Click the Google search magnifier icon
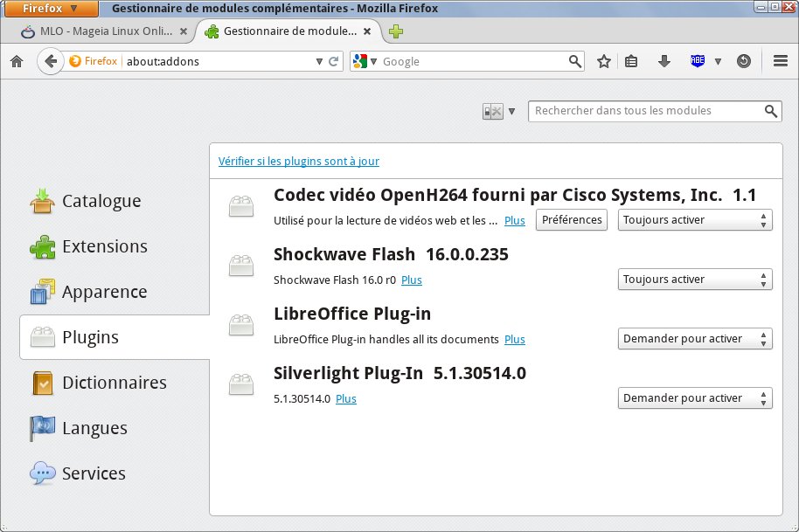This screenshot has height=532, width=799. point(575,62)
